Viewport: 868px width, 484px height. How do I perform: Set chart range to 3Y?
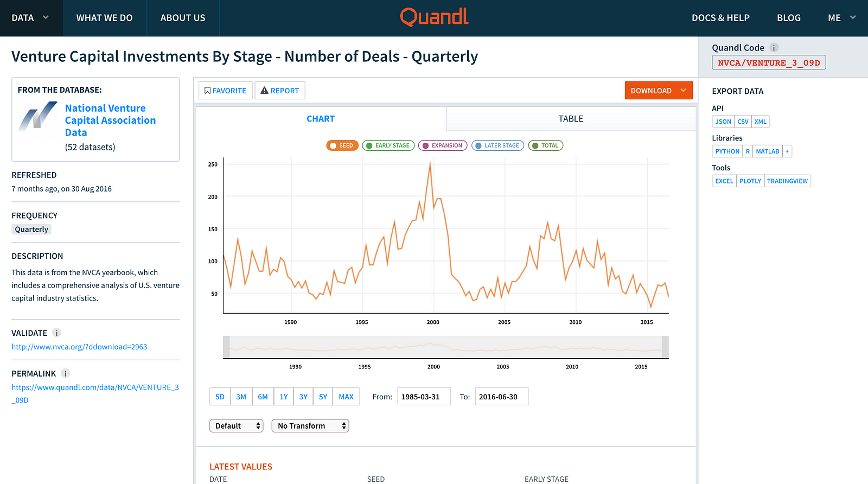coord(303,397)
